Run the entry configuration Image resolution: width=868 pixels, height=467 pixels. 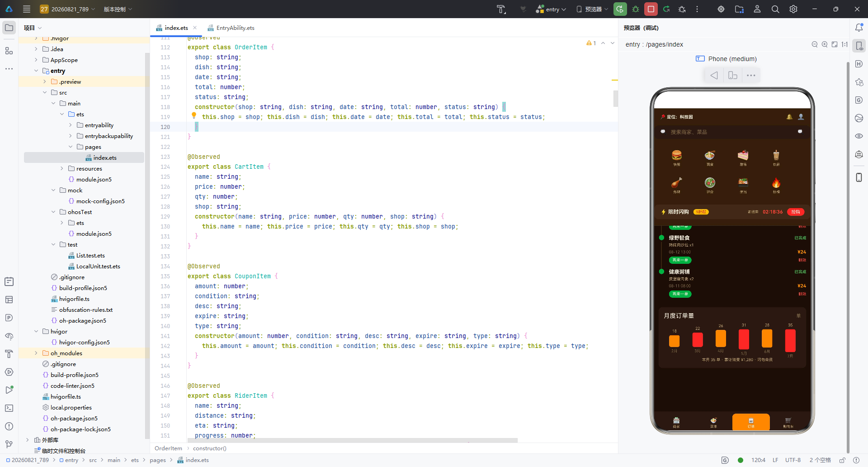click(620, 9)
